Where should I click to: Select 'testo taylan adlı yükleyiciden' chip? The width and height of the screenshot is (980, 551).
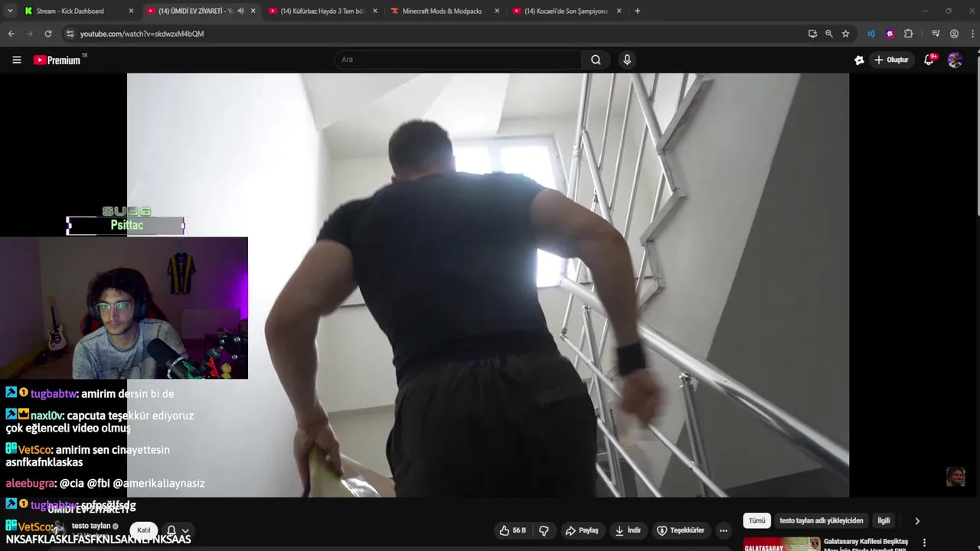(821, 520)
